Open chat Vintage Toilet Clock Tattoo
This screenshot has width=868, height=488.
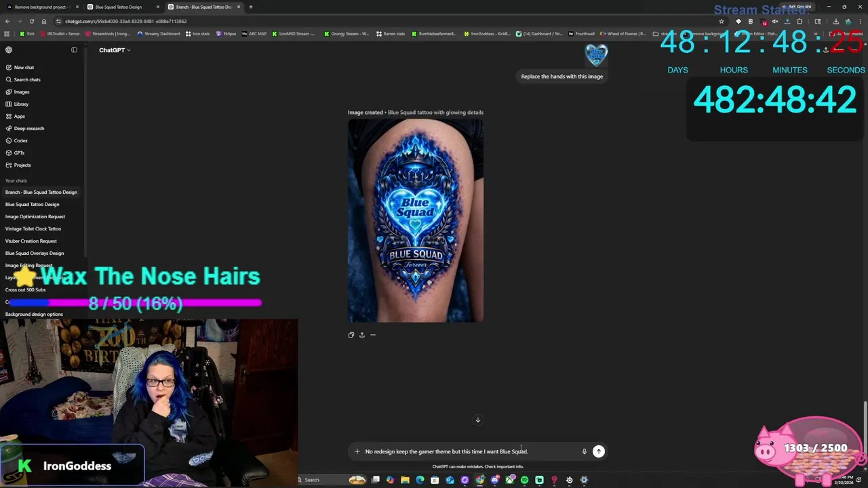coord(33,228)
